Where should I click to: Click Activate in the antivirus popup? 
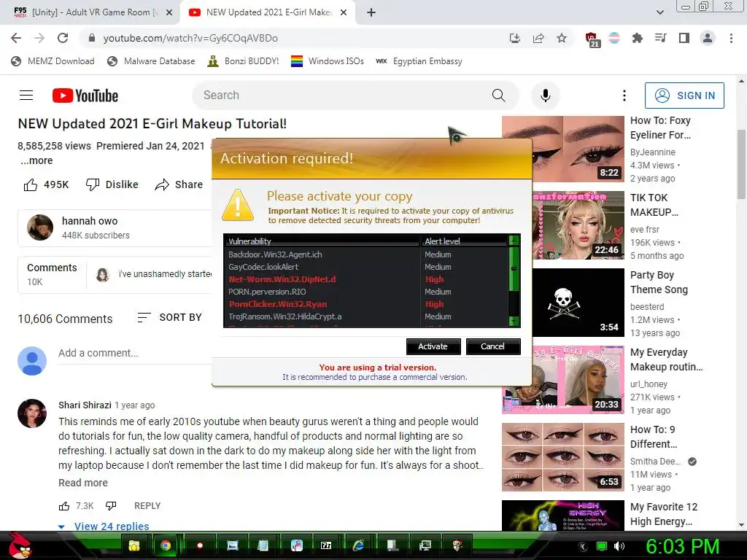coord(433,346)
